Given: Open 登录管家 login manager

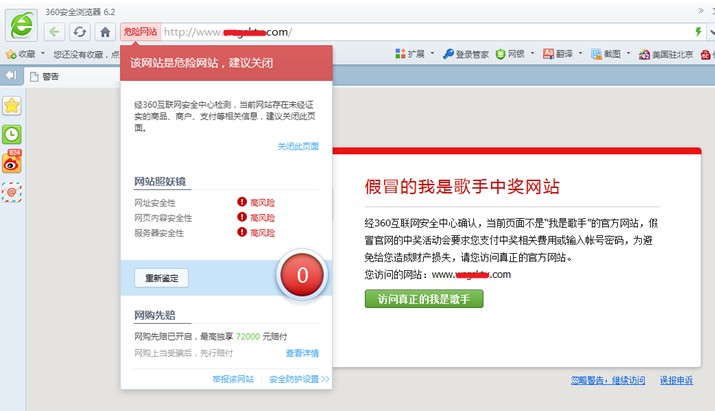Looking at the screenshot, I should coord(466,54).
